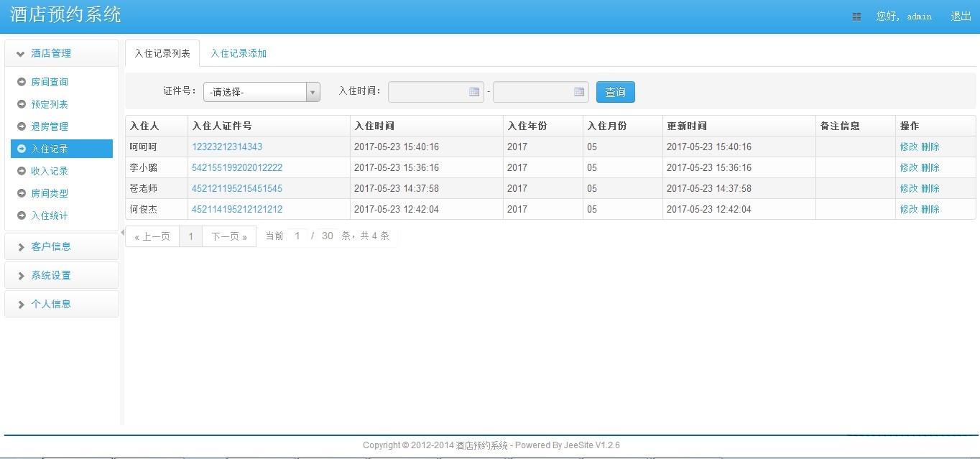Click the end 入住时间 date field
980x459 pixels.
(541, 92)
